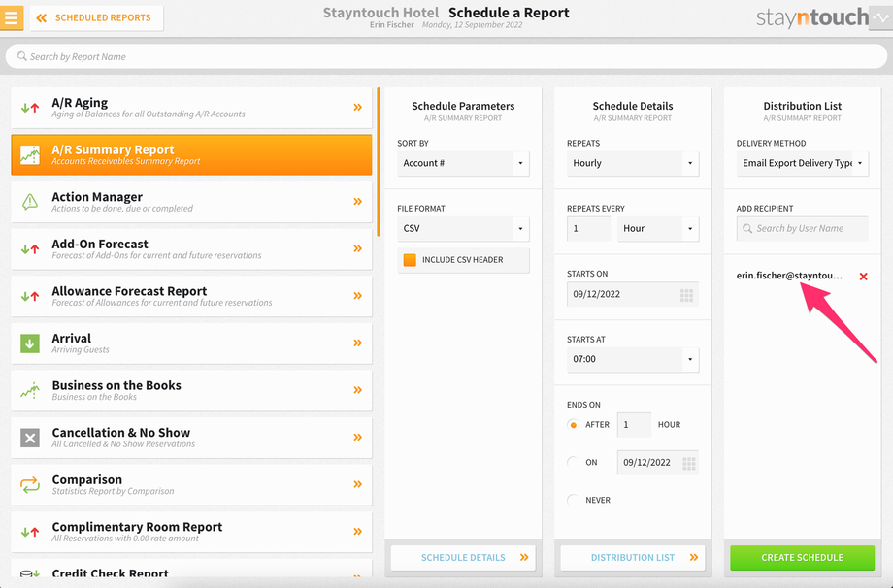Select the On date radio button
This screenshot has width=893, height=588.
[573, 462]
